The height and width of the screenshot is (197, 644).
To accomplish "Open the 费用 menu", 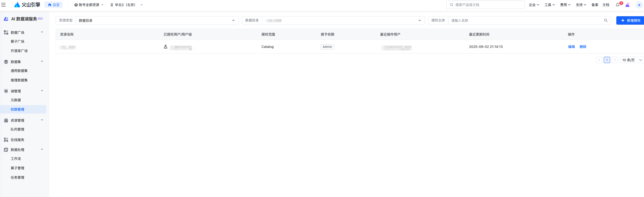I will 565,5.
